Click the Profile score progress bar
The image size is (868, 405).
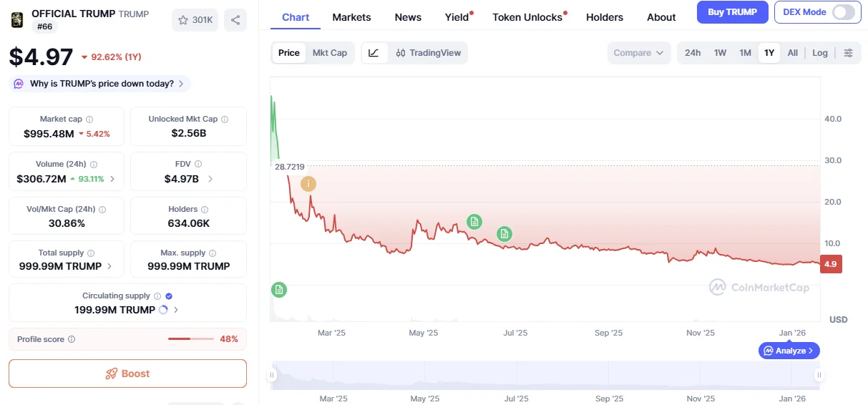(x=190, y=339)
